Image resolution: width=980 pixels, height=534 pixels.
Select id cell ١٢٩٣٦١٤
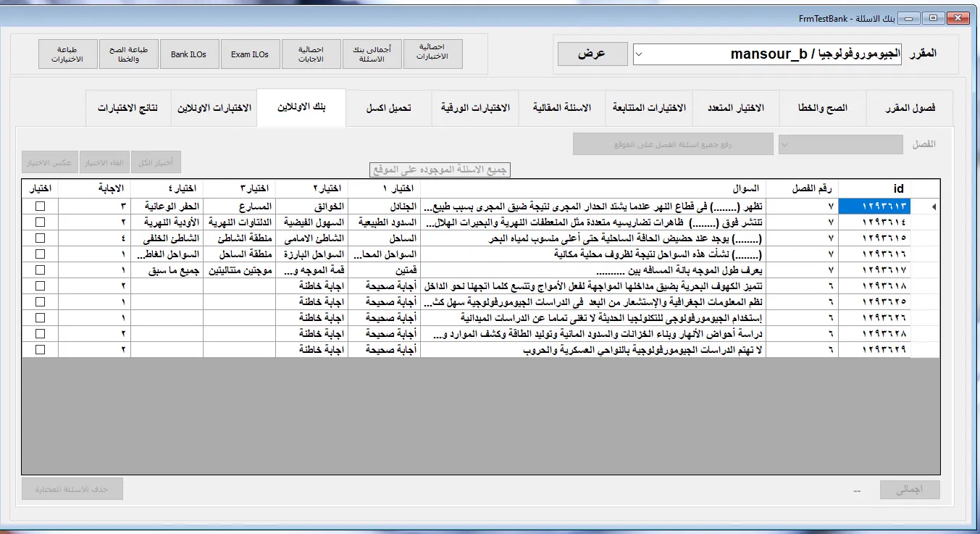click(x=875, y=222)
